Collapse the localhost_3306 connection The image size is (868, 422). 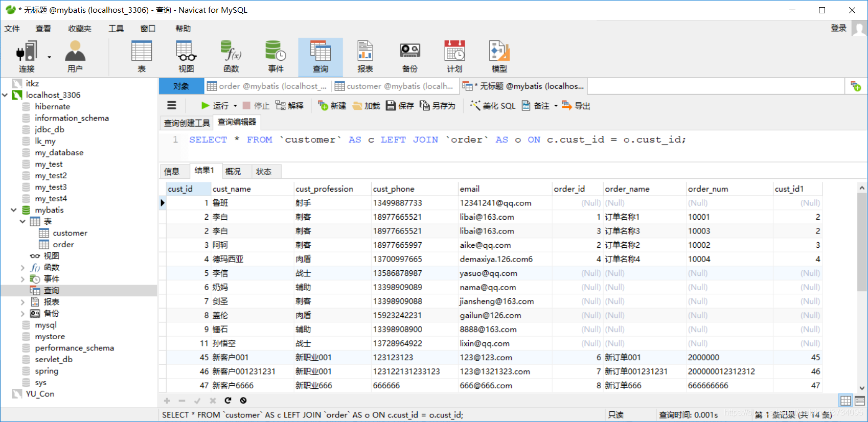click(x=5, y=95)
